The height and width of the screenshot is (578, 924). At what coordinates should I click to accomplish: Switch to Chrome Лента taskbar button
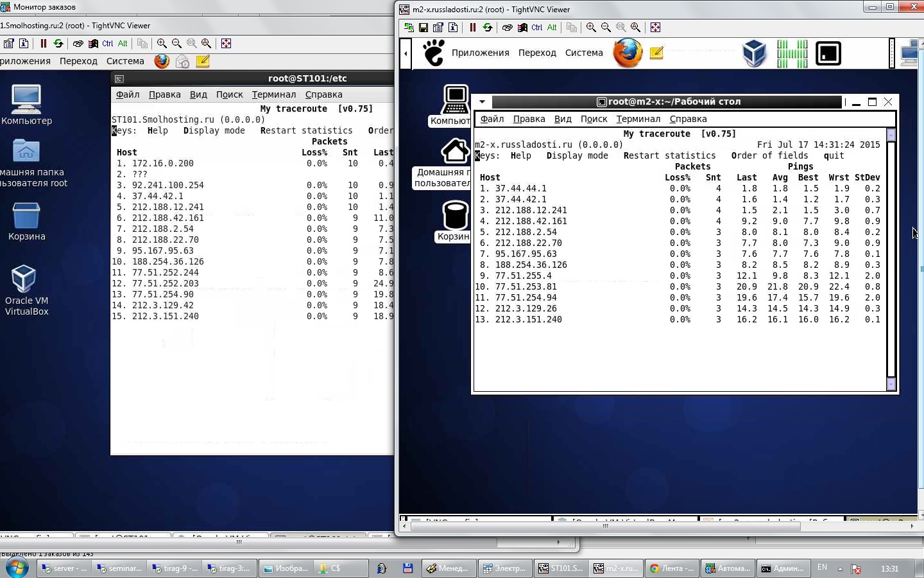point(672,568)
